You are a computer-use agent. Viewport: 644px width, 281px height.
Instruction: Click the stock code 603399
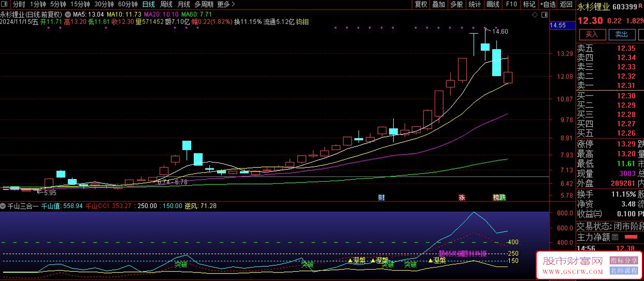625,7
